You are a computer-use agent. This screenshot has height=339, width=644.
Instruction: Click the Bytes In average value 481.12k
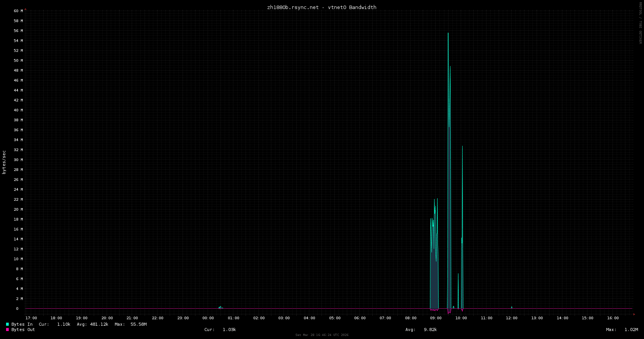tap(99, 324)
